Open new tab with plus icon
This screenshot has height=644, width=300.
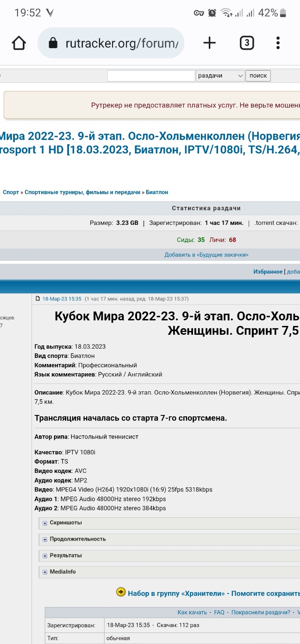(210, 43)
